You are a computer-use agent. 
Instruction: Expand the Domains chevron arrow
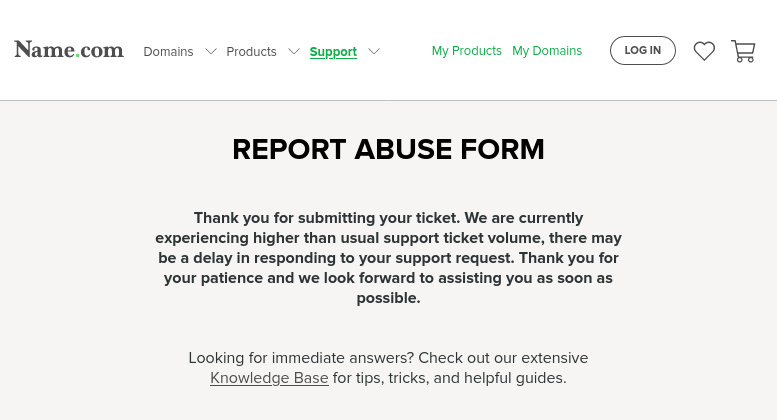[x=211, y=51]
